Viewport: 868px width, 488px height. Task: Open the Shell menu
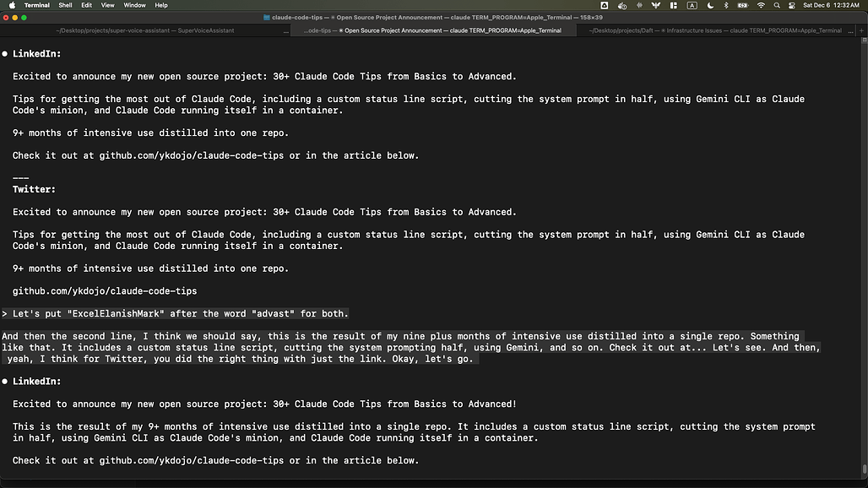tap(64, 5)
